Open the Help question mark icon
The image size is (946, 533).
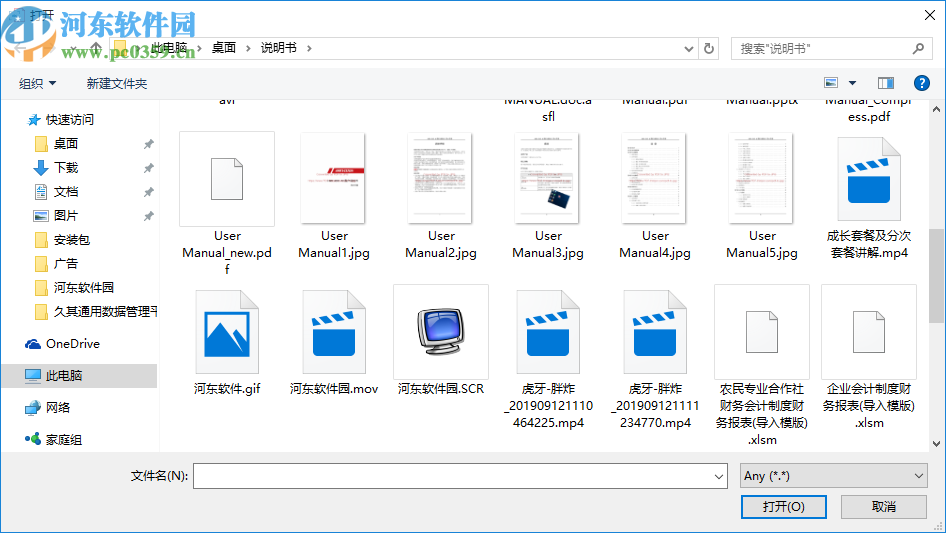click(921, 83)
